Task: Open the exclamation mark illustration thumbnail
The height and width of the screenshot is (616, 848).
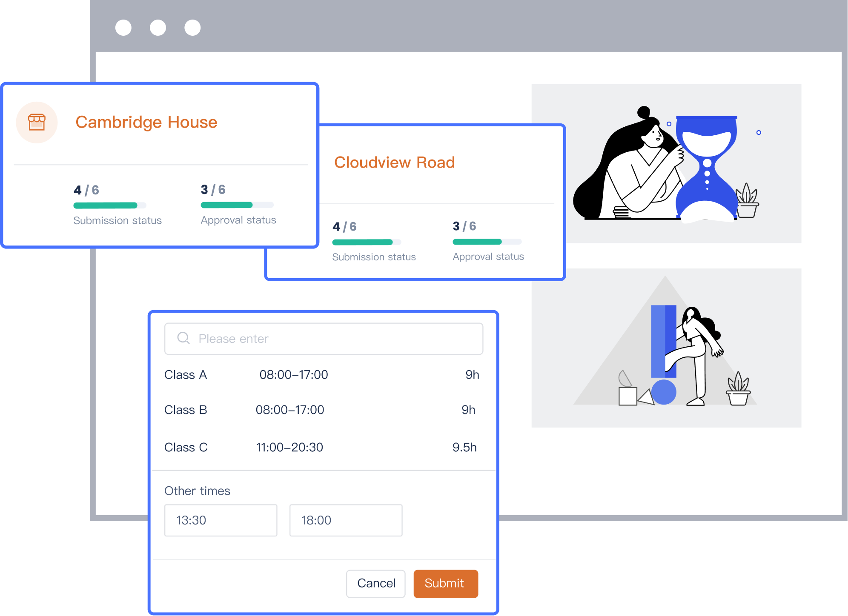Action: [x=666, y=348]
